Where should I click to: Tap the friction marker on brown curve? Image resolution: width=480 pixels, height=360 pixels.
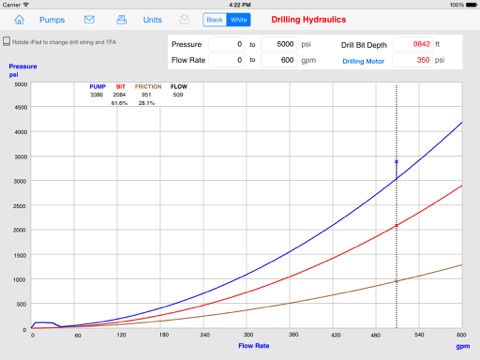click(x=396, y=281)
